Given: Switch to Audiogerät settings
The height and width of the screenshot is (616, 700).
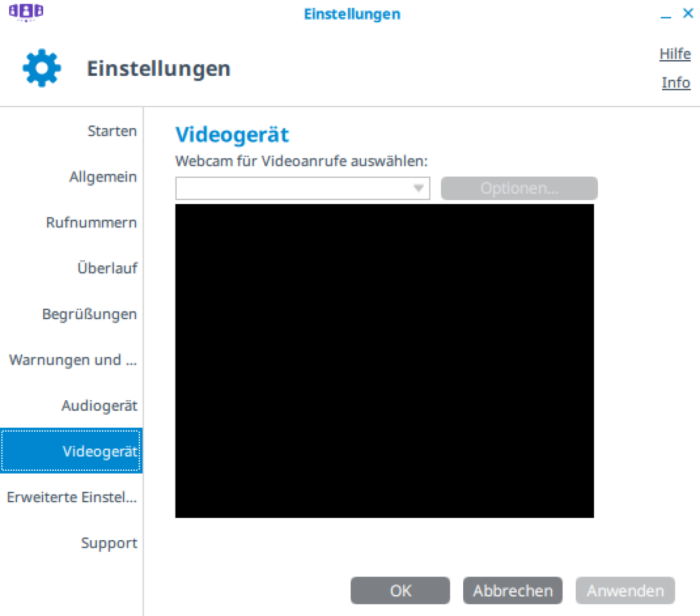Looking at the screenshot, I should coord(99,405).
